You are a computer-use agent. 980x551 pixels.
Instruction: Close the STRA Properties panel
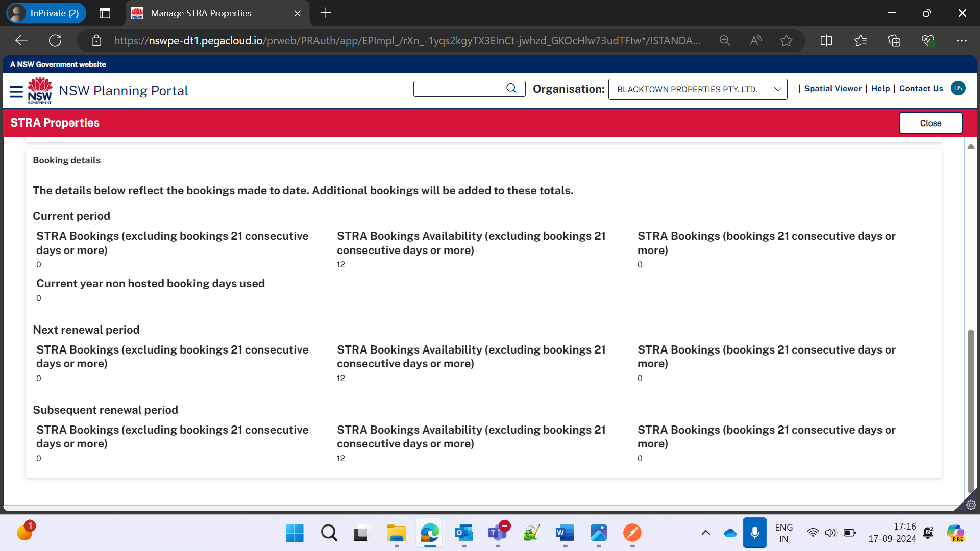tap(930, 123)
